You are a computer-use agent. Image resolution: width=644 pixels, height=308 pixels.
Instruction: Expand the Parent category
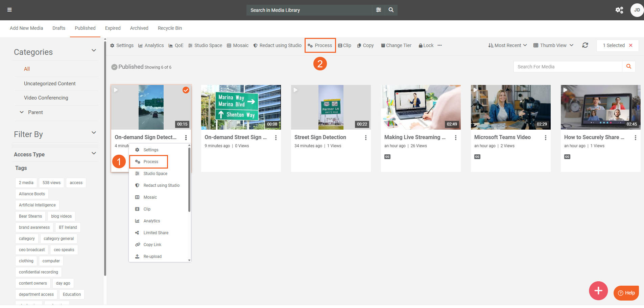pos(22,112)
